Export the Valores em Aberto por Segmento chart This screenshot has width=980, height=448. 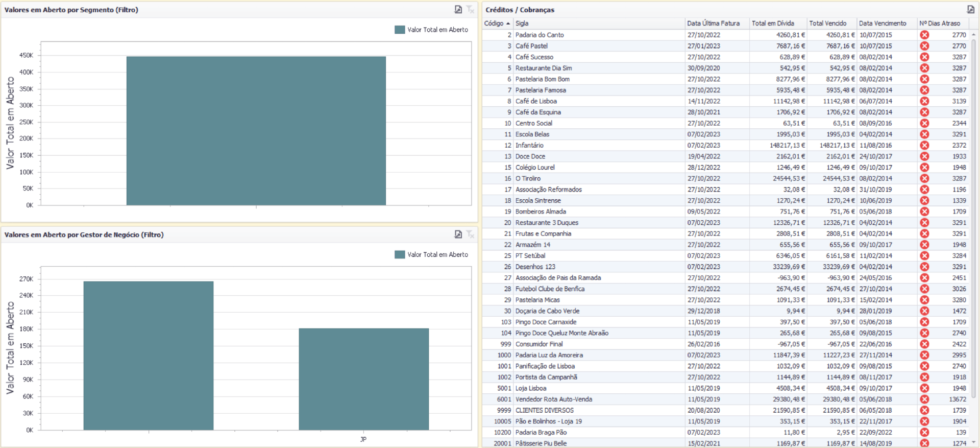click(458, 9)
